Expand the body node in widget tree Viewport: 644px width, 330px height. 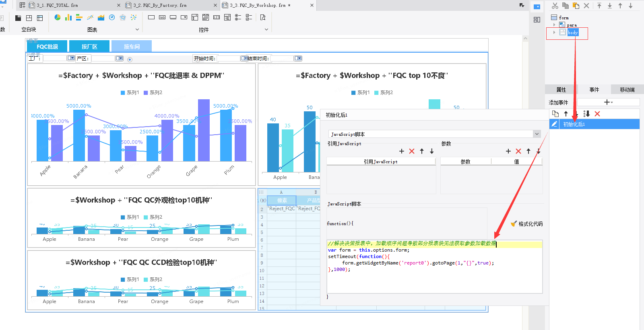554,32
